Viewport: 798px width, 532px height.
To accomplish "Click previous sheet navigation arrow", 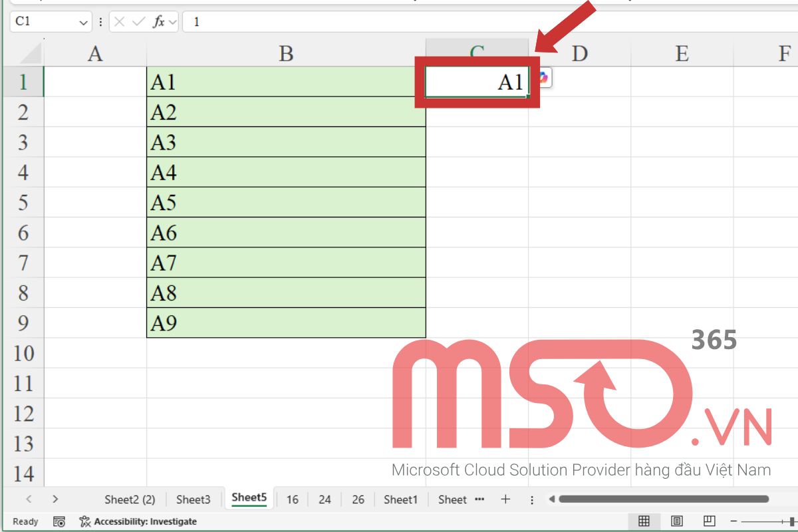I will pyautogui.click(x=28, y=499).
